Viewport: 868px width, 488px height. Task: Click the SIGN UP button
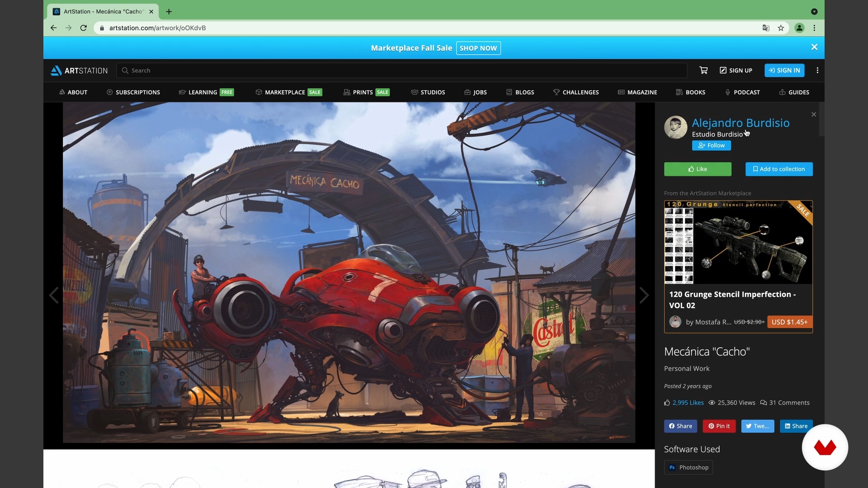[x=736, y=70]
